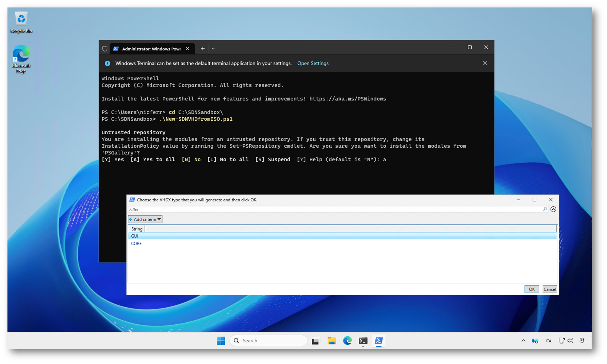Image resolution: width=607 pixels, height=364 pixels.
Task: Open File Explorer from the taskbar
Action: [x=331, y=341]
